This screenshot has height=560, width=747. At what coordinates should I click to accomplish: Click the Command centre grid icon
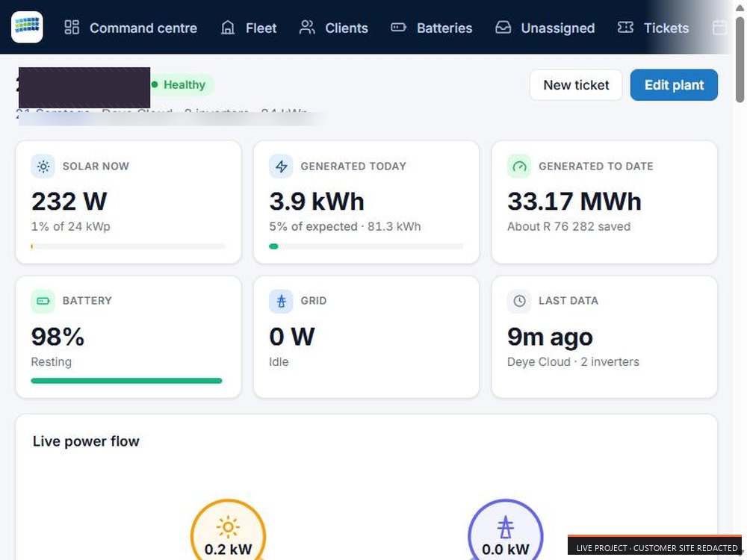click(72, 27)
